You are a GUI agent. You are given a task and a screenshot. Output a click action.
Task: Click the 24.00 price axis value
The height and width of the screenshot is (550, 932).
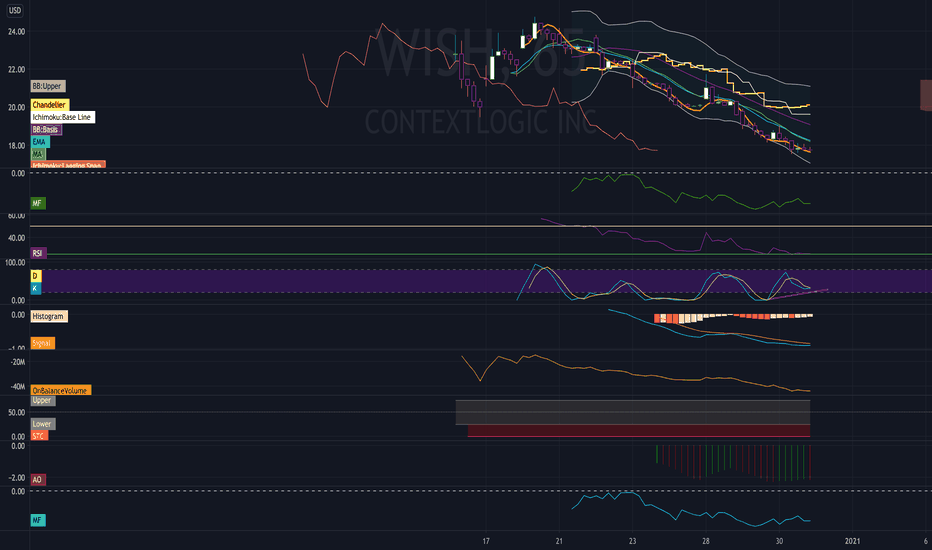pos(17,32)
